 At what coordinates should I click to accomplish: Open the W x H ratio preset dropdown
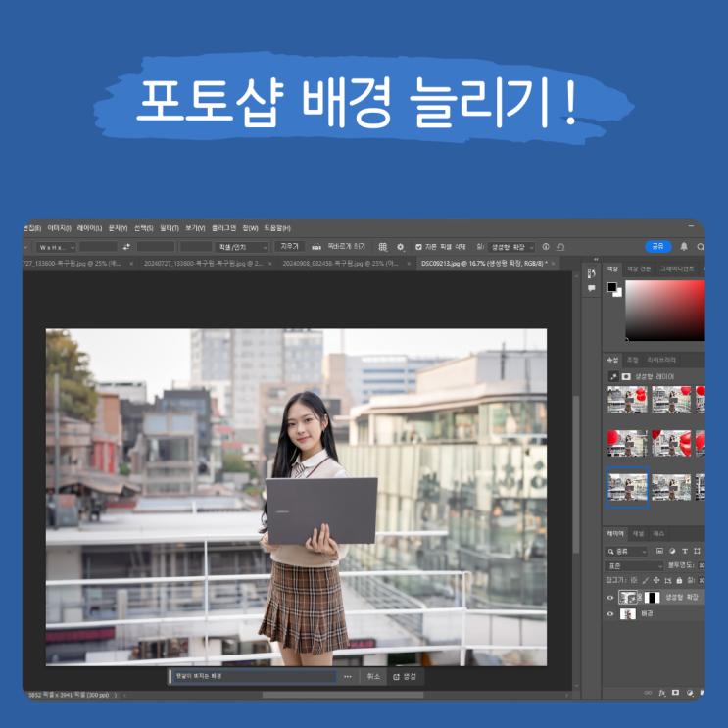tap(56, 248)
